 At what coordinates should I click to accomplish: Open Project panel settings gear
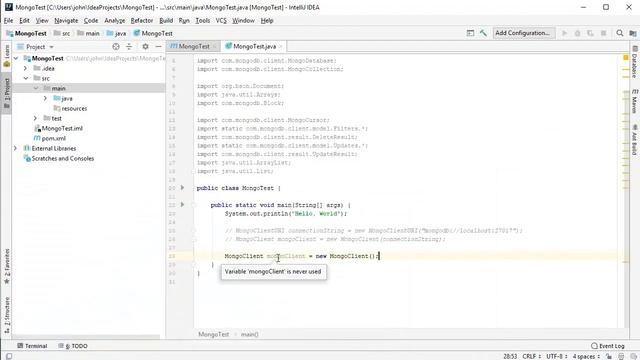click(x=145, y=47)
